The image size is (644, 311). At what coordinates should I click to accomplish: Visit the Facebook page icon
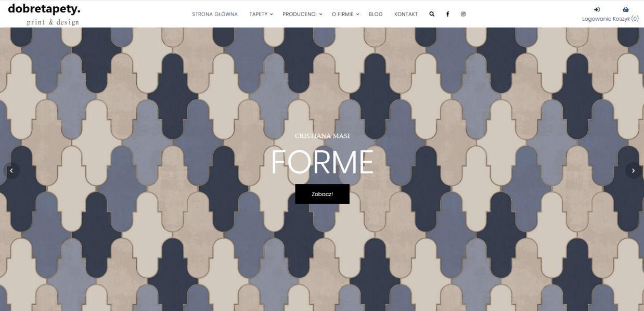(x=447, y=14)
